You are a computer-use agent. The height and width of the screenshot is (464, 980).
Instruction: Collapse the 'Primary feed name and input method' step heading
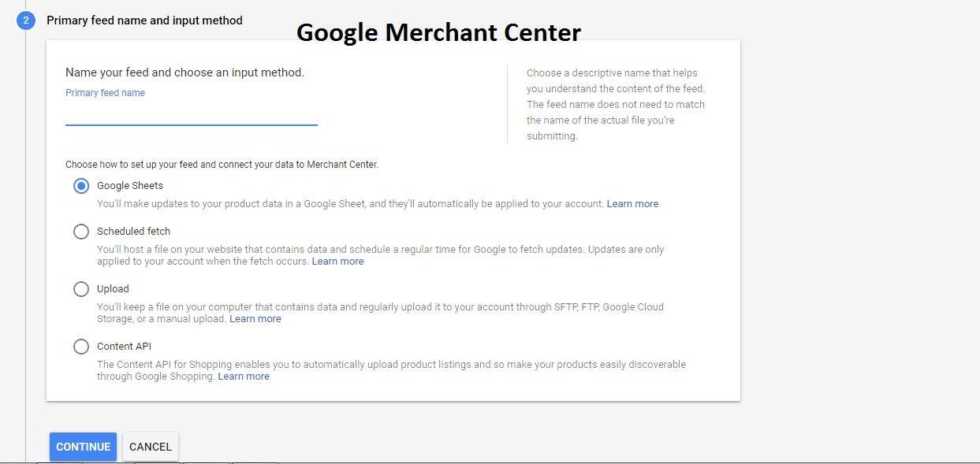point(144,20)
